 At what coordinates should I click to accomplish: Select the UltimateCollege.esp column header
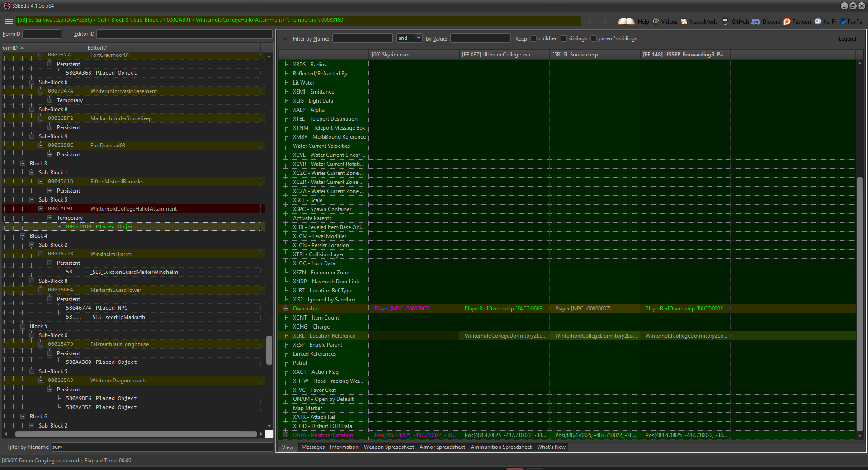pyautogui.click(x=504, y=55)
